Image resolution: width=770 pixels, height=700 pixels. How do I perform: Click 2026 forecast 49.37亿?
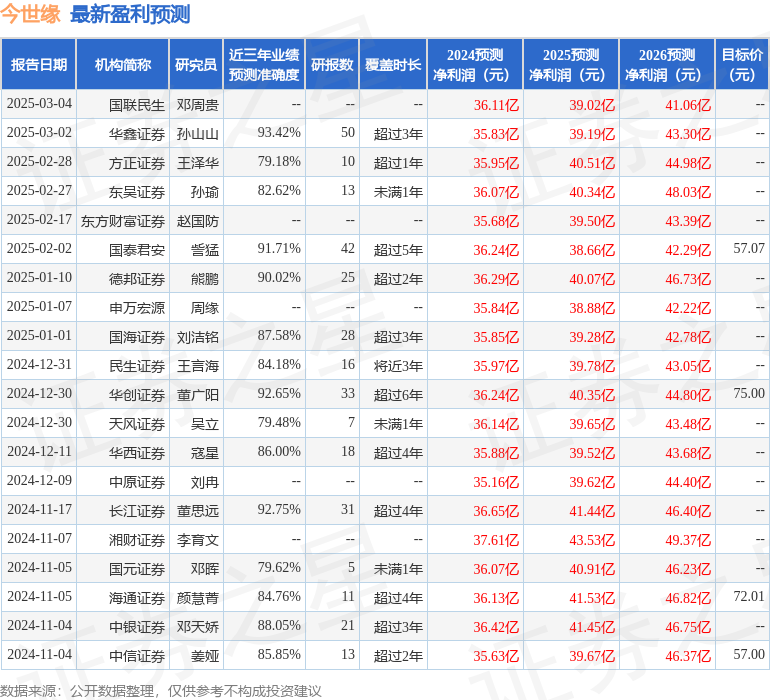pos(688,540)
